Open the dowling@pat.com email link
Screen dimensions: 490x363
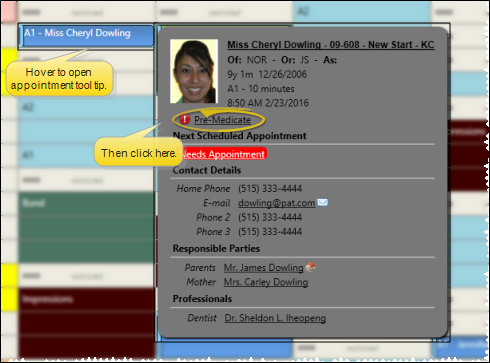pyautogui.click(x=277, y=203)
